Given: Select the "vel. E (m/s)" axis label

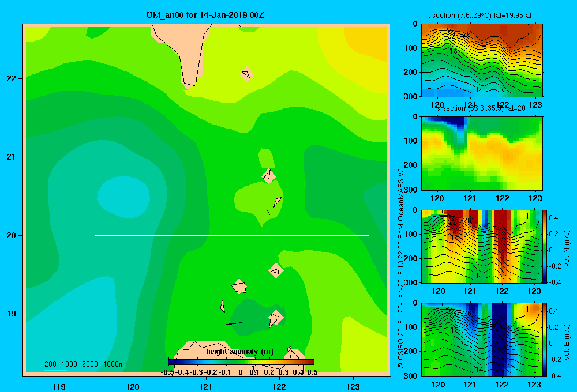Looking at the screenshot, I should coord(567,342).
